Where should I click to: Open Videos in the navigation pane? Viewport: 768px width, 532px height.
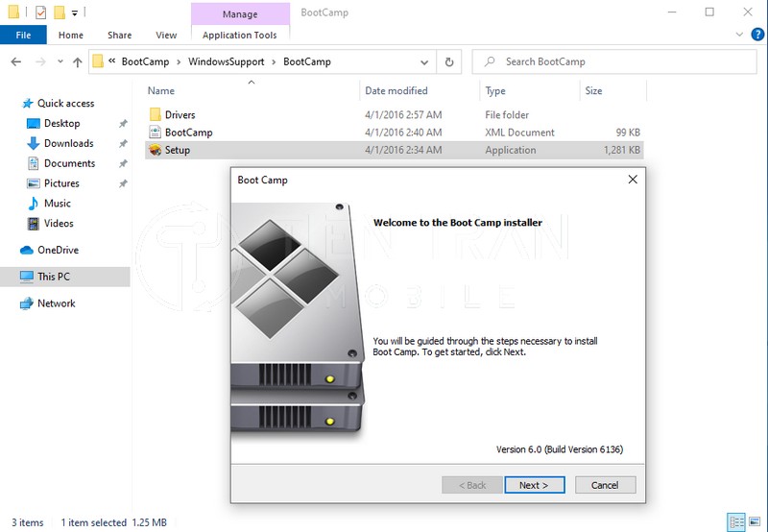coord(59,224)
